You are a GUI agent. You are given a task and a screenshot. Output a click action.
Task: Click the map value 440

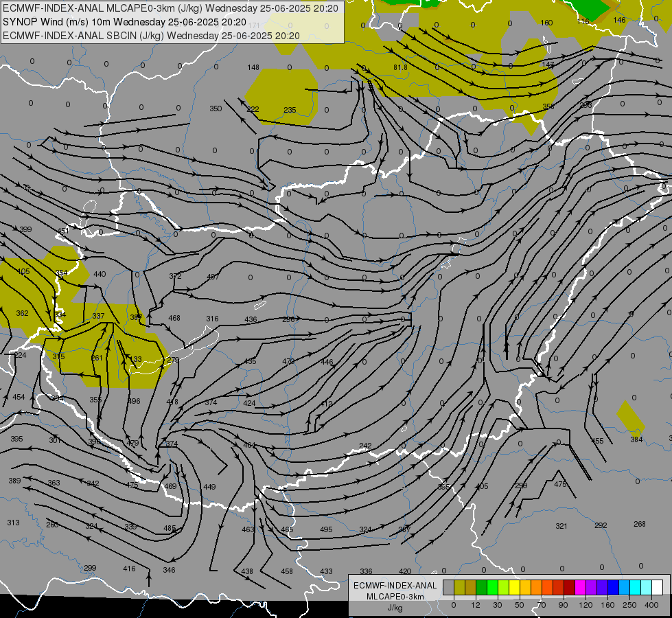[x=100, y=274]
